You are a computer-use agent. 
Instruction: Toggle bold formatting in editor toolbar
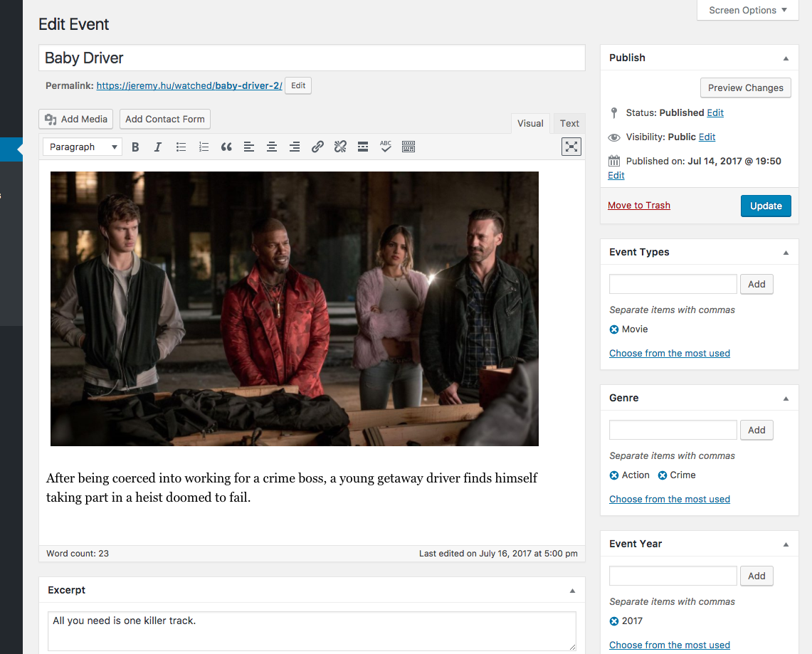point(135,147)
